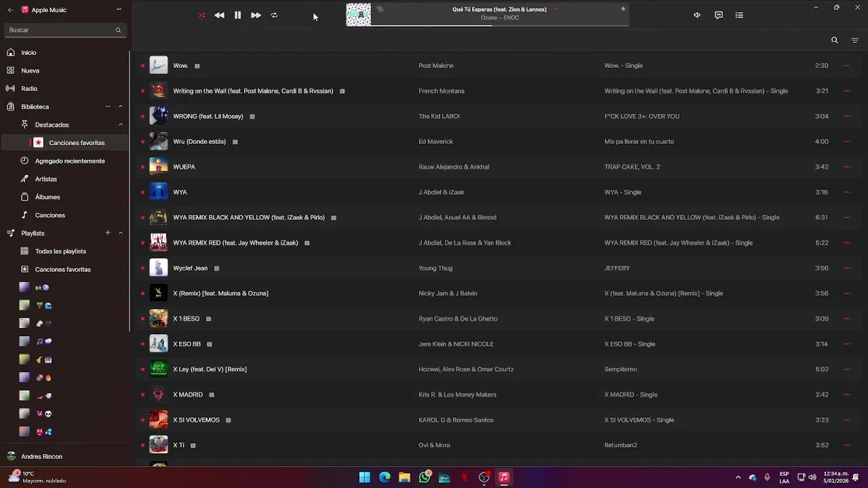The image size is (868, 488).
Task: Click X 1 BESO album artwork
Action: 159,319
